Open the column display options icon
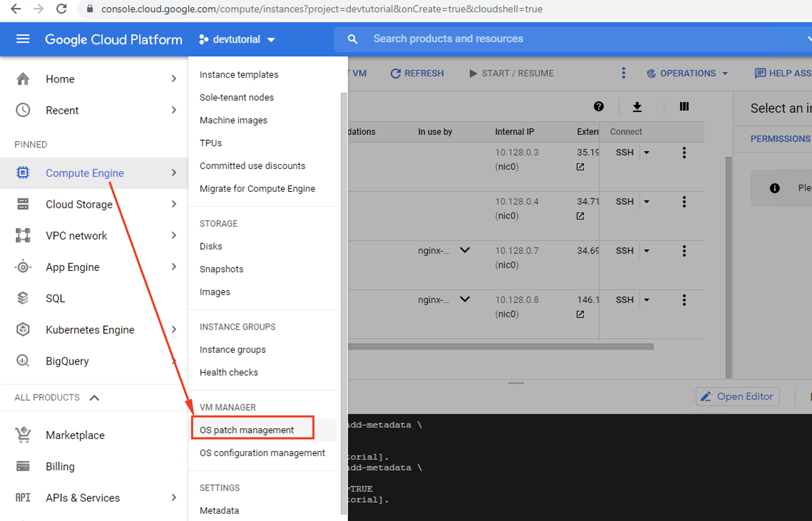Viewport: 812px width, 521px height. [684, 107]
